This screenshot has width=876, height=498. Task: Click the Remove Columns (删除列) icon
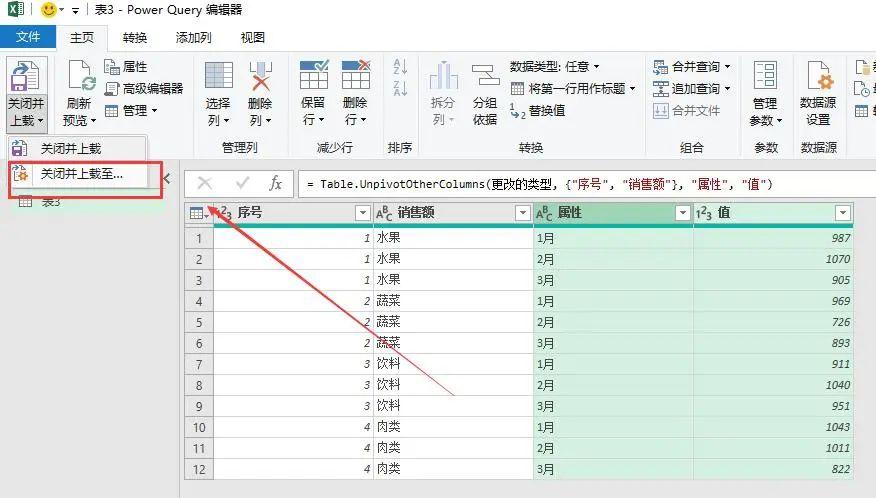pos(260,77)
